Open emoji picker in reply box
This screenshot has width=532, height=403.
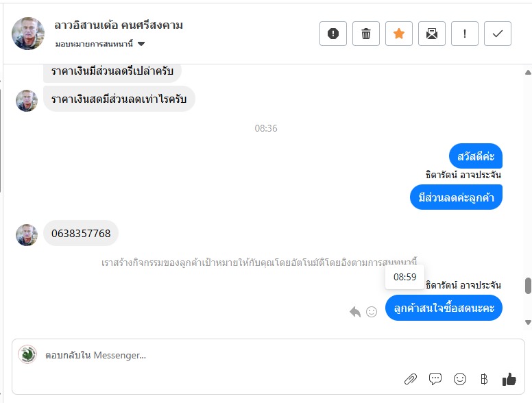(x=460, y=378)
